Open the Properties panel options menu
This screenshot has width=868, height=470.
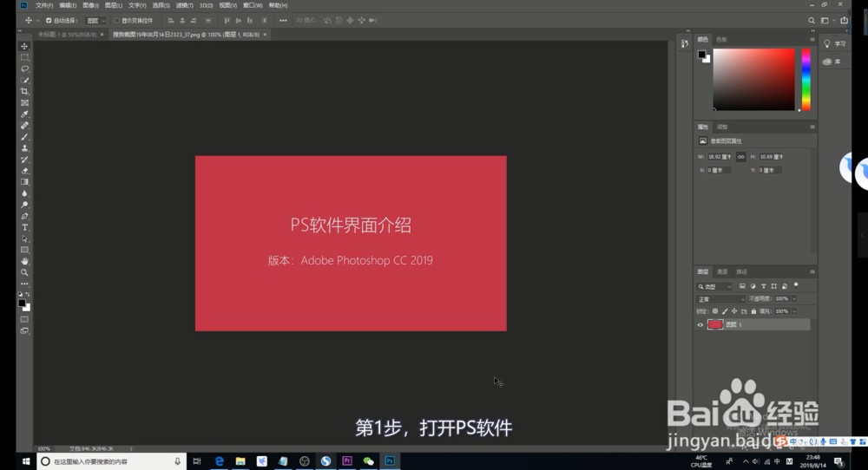click(x=812, y=127)
